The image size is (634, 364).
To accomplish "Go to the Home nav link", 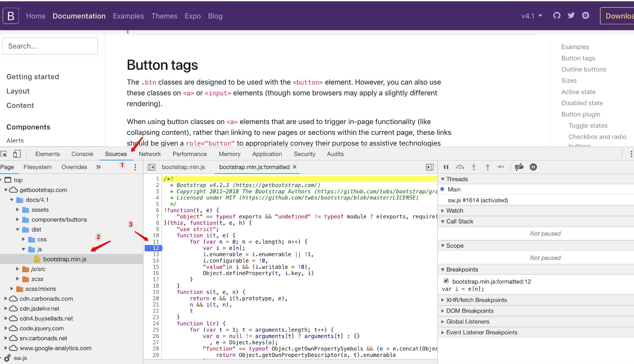I will pyautogui.click(x=36, y=16).
